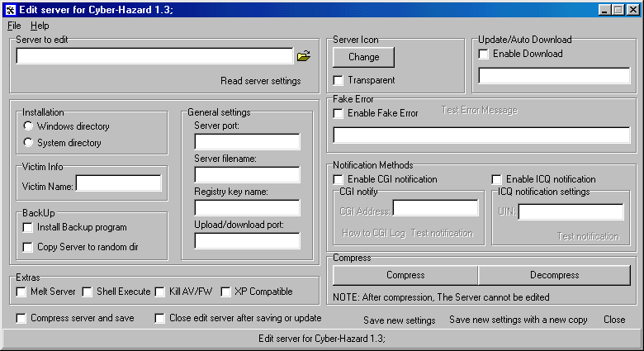Click the Read server settings link
The width and height of the screenshot is (644, 351).
pyautogui.click(x=260, y=81)
